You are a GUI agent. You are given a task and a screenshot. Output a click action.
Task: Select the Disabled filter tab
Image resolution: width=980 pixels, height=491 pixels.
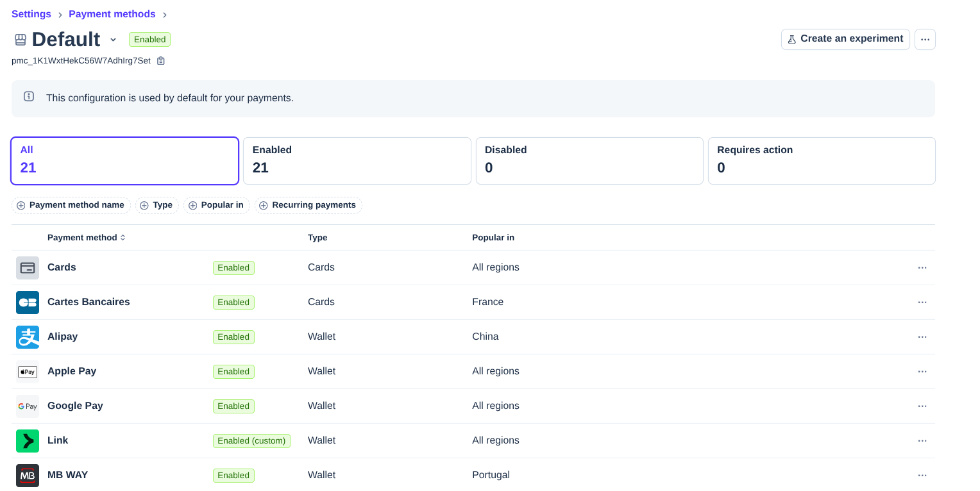(x=589, y=161)
